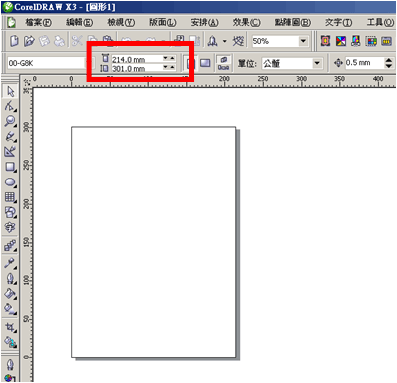397x383 pixels.
Task: Expand the 00-G8K paper type dropdown
Action: [89, 63]
